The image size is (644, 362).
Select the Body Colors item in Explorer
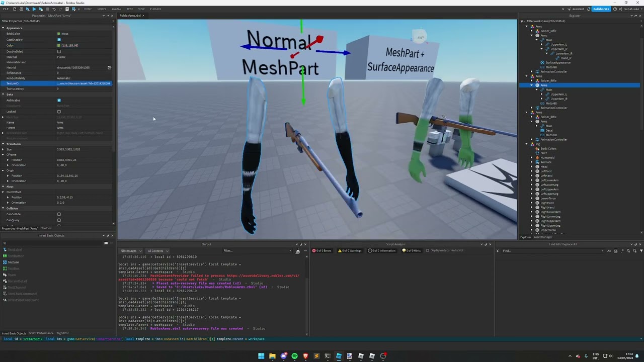click(548, 148)
